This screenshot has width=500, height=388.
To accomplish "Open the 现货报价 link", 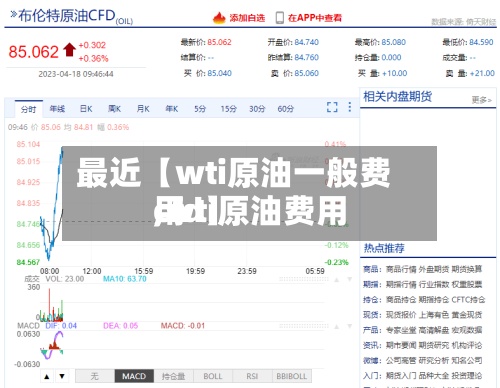I will point(401,315).
